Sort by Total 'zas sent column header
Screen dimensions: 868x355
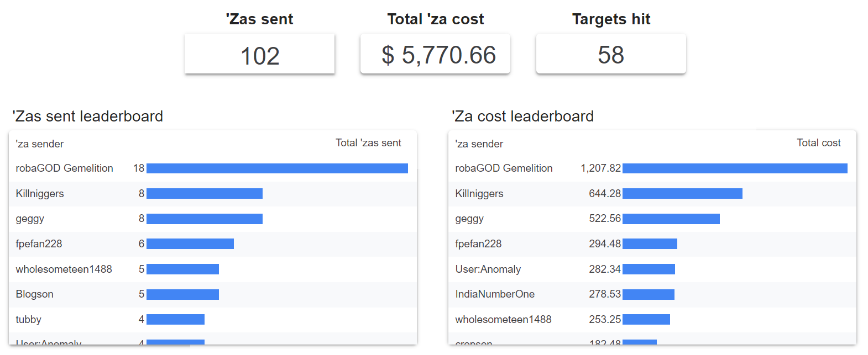point(368,143)
